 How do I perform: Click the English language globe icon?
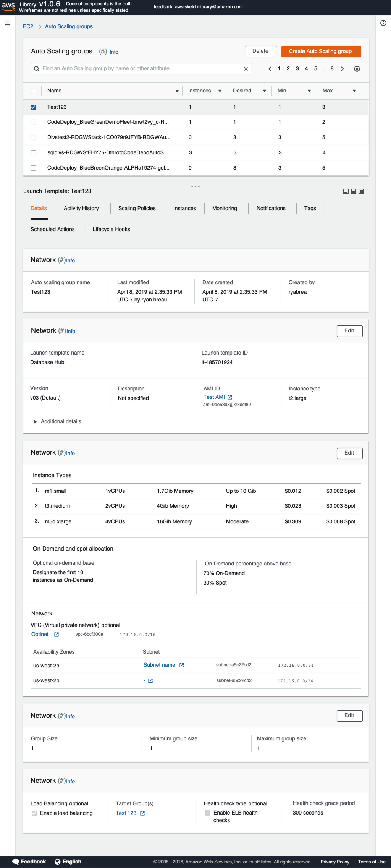pos(58,862)
